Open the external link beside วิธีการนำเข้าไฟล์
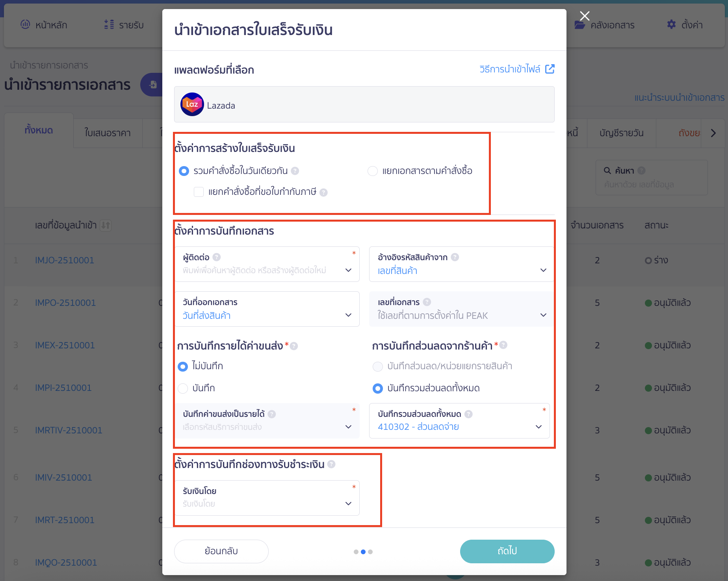 550,68
